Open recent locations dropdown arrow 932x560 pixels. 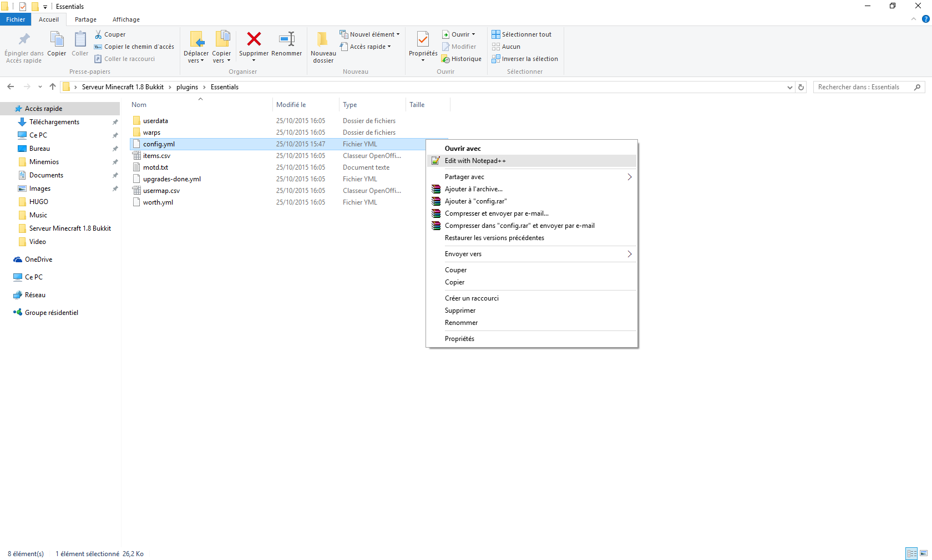[x=40, y=87]
